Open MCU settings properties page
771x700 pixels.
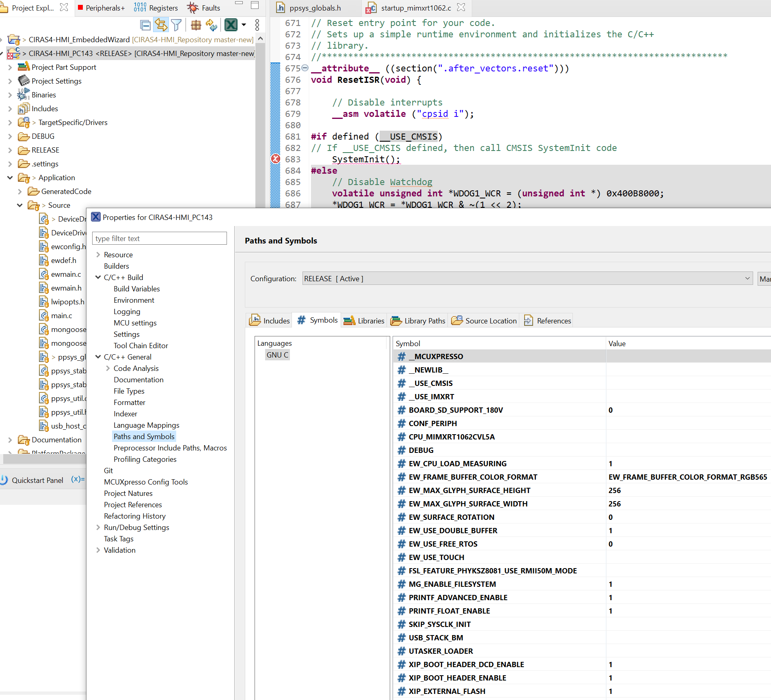(135, 323)
